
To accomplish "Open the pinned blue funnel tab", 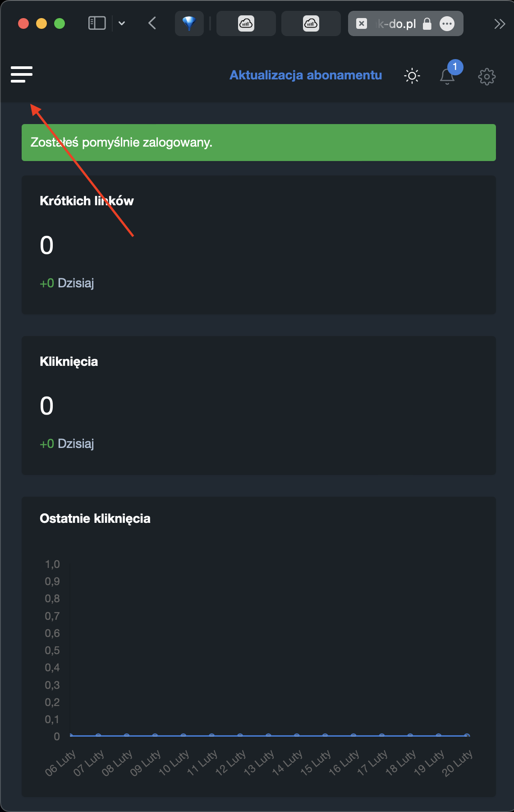I will pyautogui.click(x=189, y=23).
